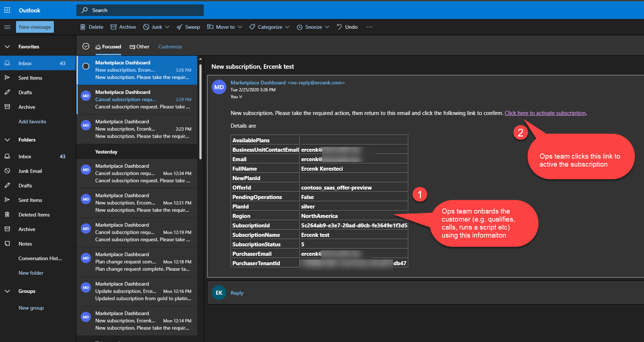The image size is (644, 342).
Task: Collapse the Folders section chevron
Action: pyautogui.click(x=7, y=140)
